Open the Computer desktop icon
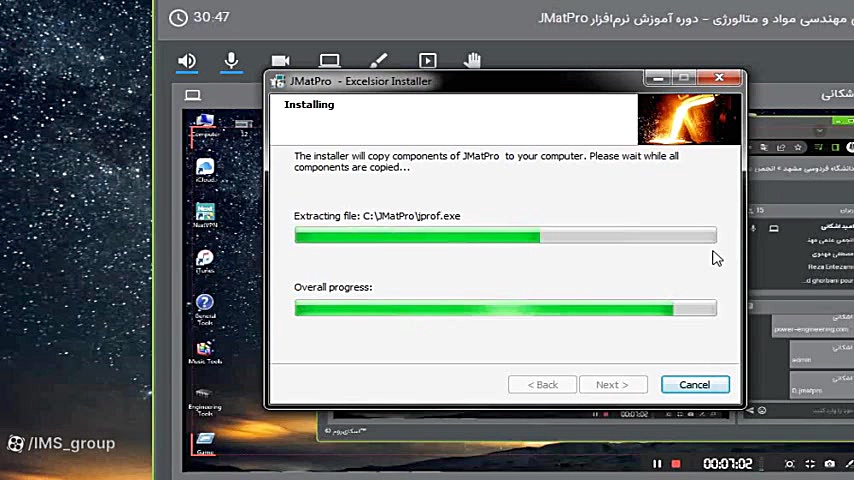 point(205,126)
